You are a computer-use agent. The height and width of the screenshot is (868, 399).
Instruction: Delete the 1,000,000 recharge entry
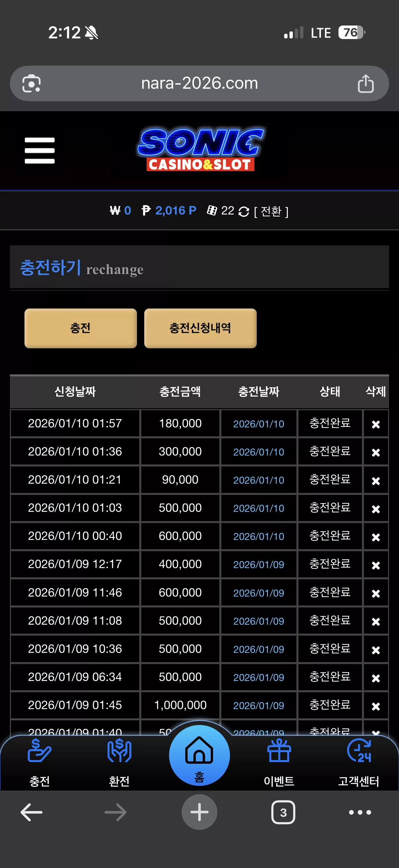376,706
